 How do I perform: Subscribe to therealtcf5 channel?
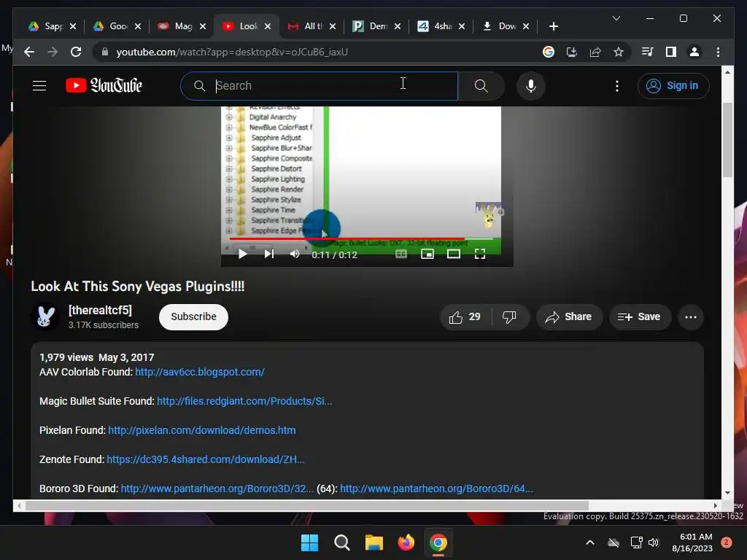[x=193, y=317]
